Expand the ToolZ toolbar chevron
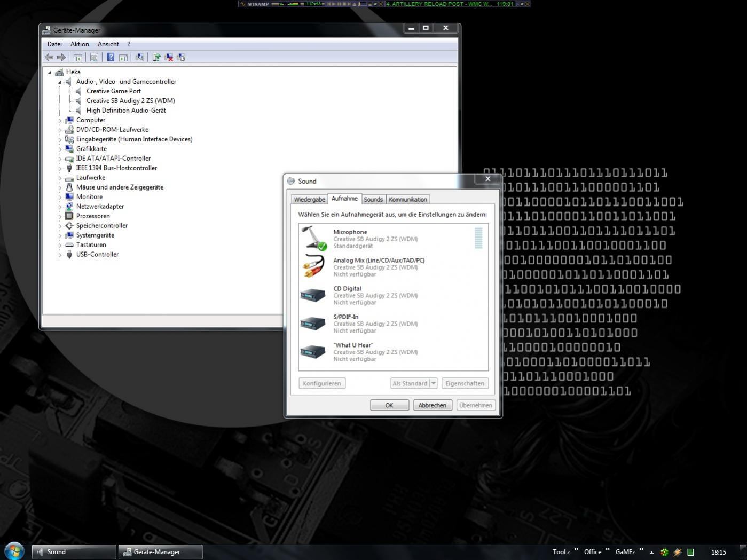Viewport: 747px width, 560px height. click(576, 549)
